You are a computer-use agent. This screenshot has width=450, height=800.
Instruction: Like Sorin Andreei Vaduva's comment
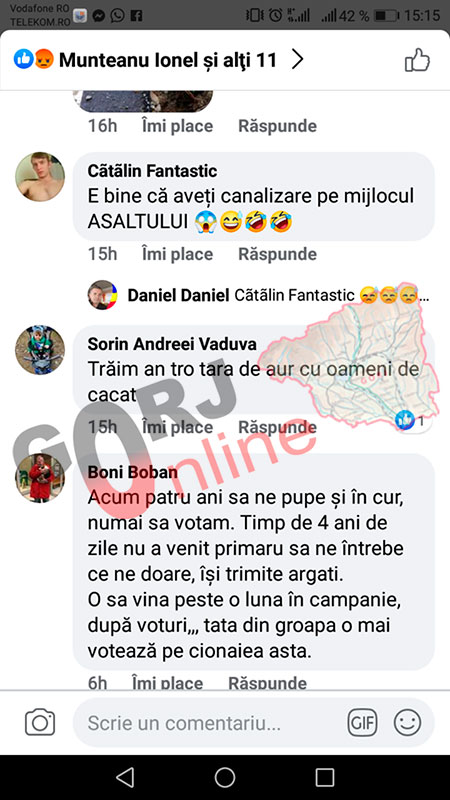click(x=177, y=427)
